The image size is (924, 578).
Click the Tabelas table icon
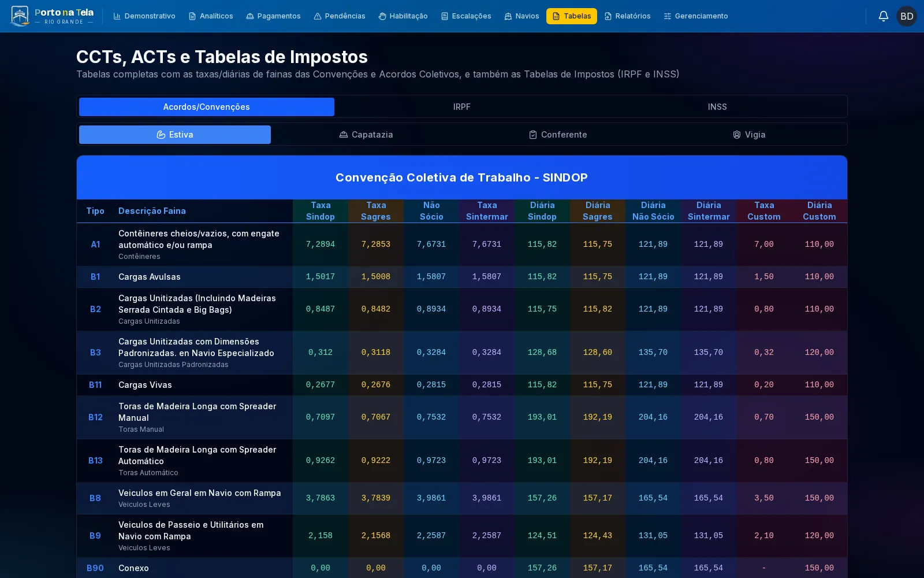click(556, 16)
